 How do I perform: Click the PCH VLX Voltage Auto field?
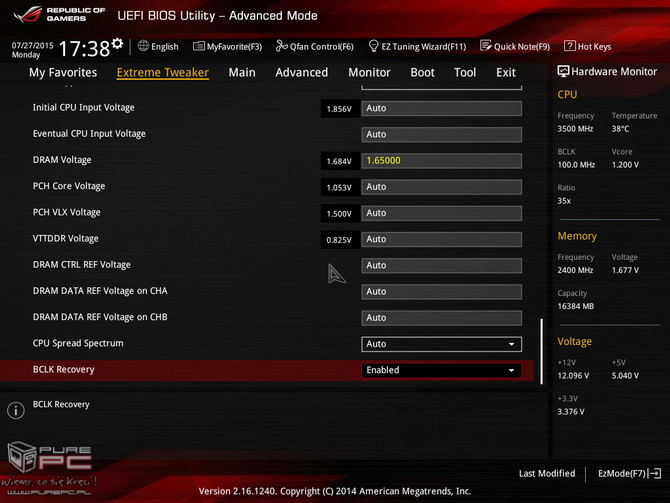(441, 213)
